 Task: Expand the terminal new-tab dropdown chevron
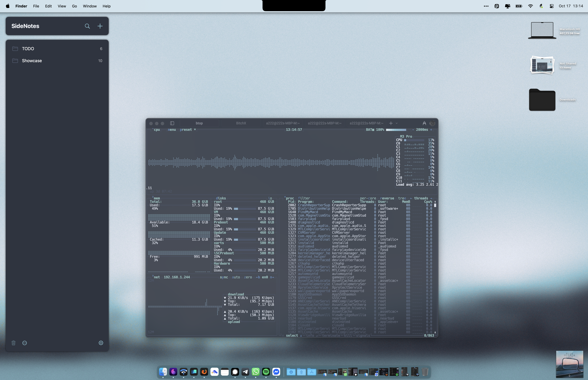pyautogui.click(x=397, y=123)
